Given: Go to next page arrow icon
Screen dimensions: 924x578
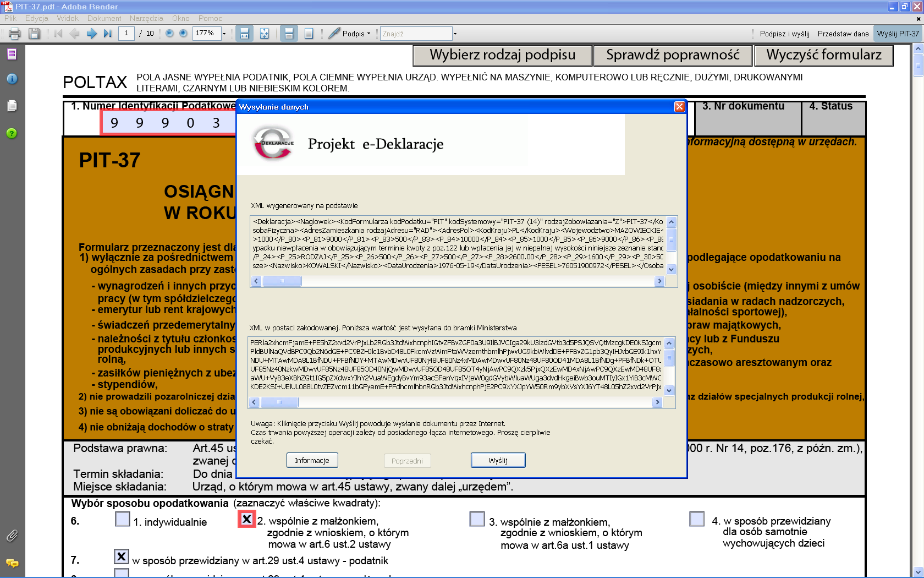Looking at the screenshot, I should (91, 34).
